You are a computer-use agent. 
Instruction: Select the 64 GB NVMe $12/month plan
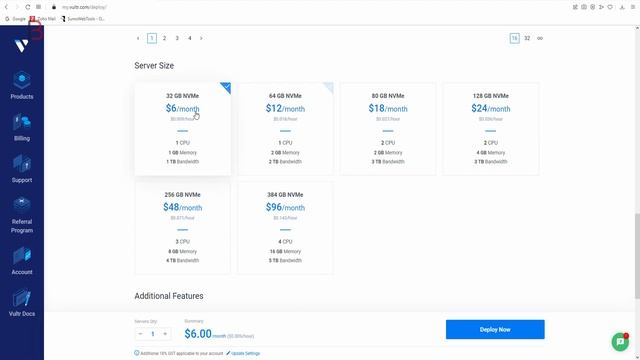(285, 129)
